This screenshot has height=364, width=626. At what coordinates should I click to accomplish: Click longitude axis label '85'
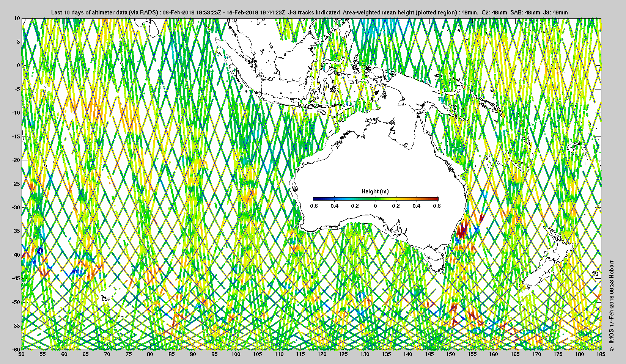[172, 355]
